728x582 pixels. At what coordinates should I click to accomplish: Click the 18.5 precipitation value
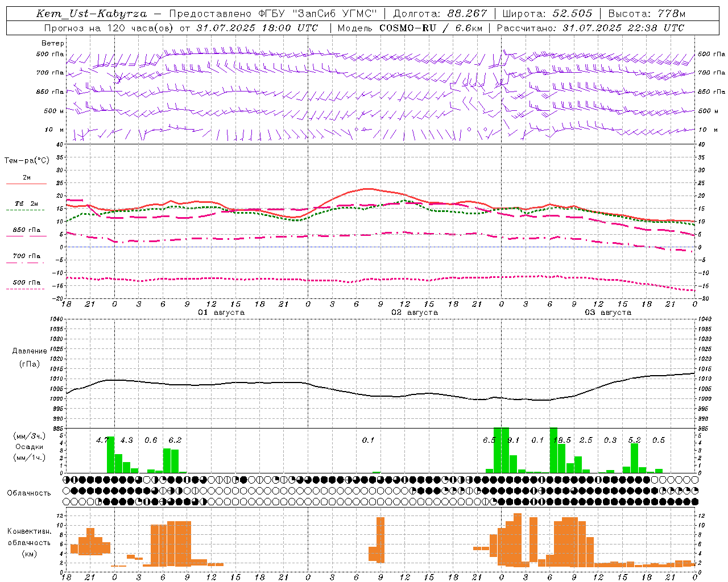click(562, 440)
